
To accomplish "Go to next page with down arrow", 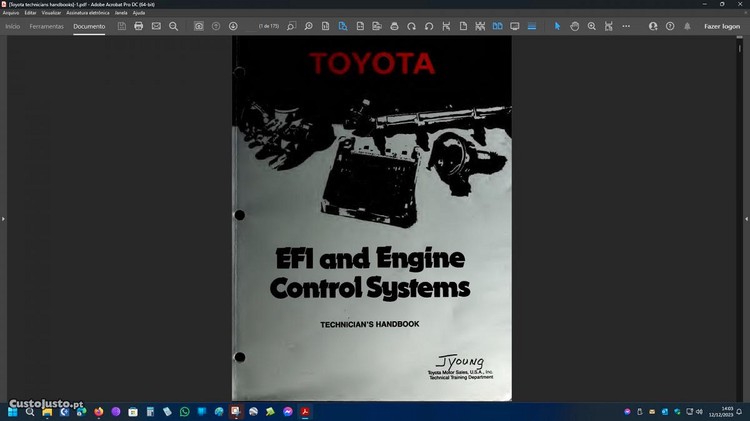I will click(233, 26).
